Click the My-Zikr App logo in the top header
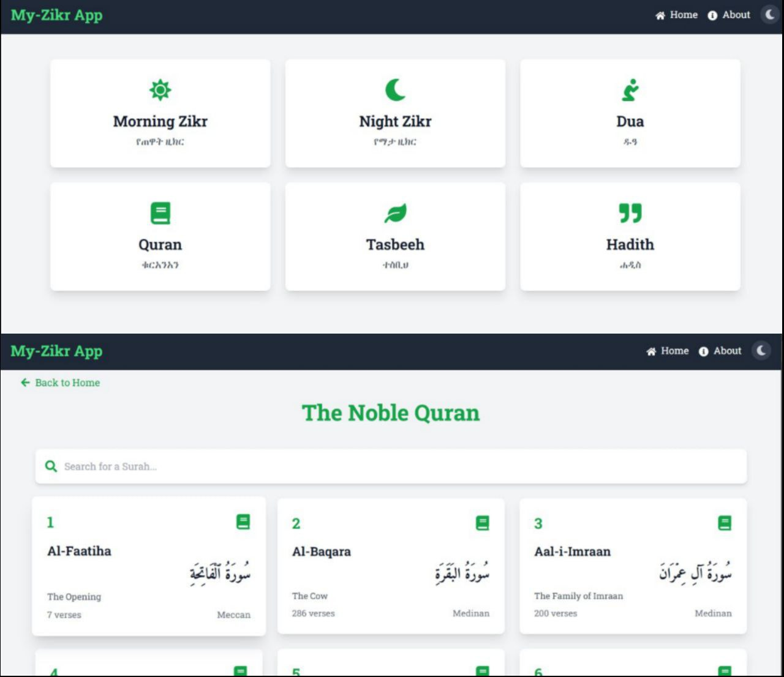The width and height of the screenshot is (784, 677). [x=56, y=15]
